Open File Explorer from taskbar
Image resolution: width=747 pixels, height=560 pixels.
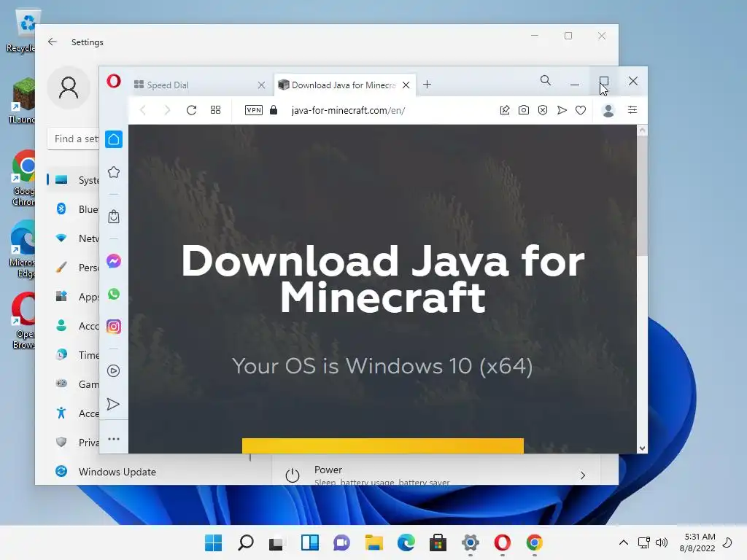(374, 542)
